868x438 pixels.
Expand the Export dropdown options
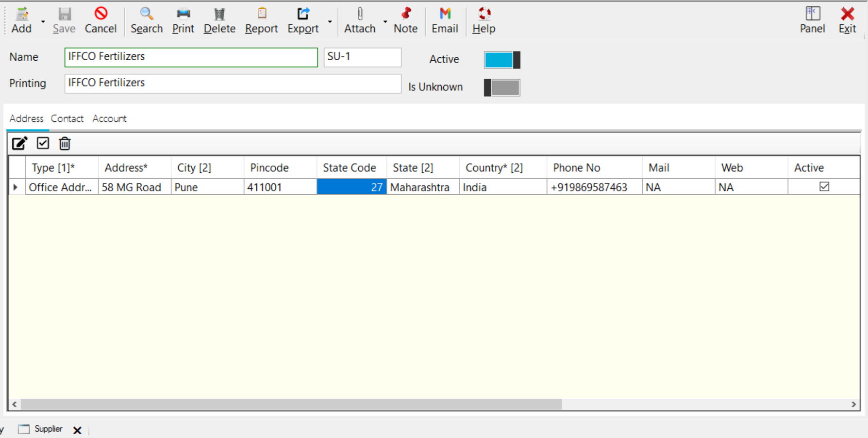(x=329, y=21)
